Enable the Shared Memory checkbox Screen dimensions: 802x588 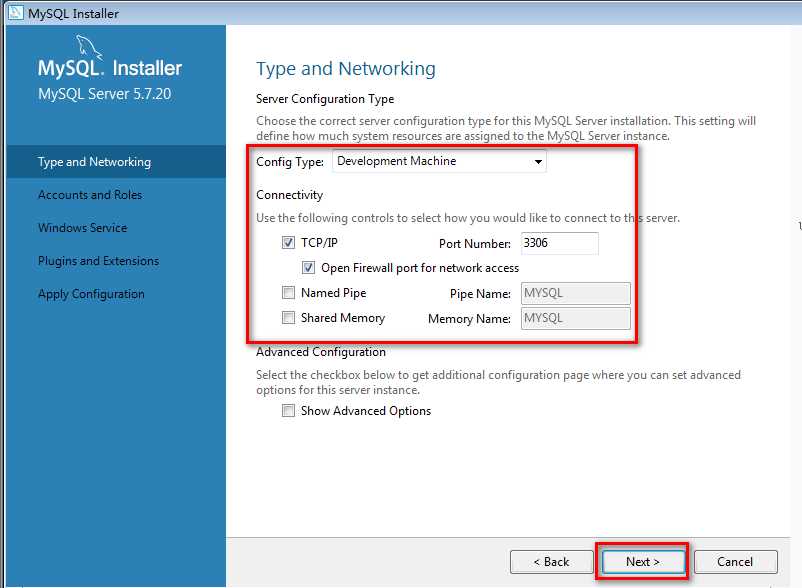point(288,318)
